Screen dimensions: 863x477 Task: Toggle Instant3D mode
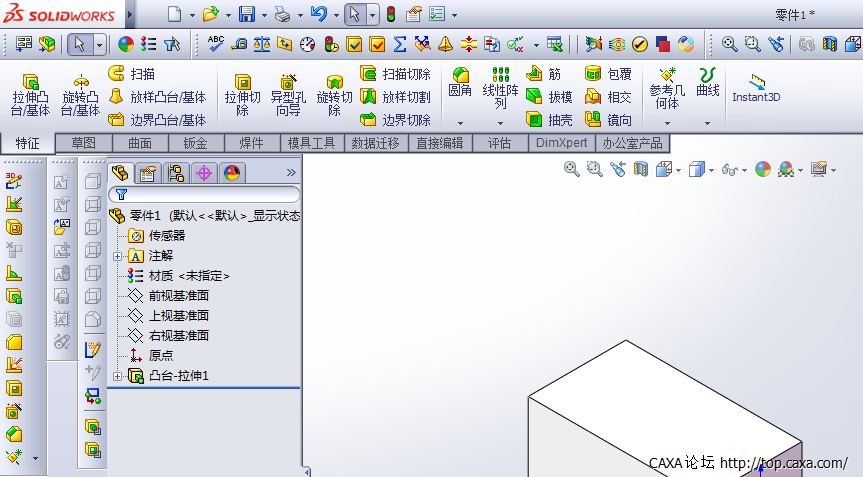pyautogui.click(x=756, y=88)
